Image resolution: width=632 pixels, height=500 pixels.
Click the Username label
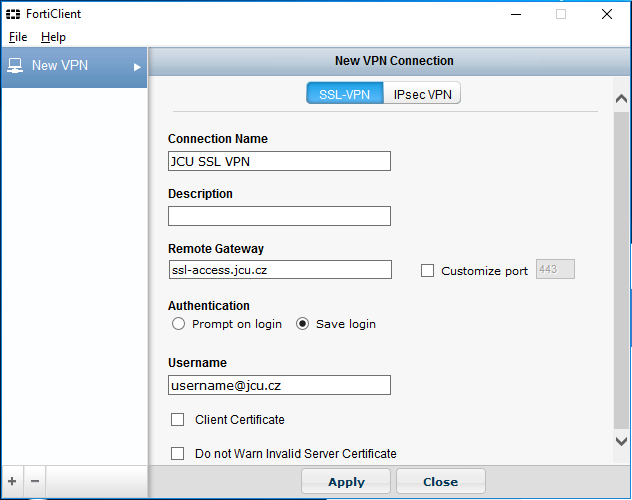click(198, 363)
